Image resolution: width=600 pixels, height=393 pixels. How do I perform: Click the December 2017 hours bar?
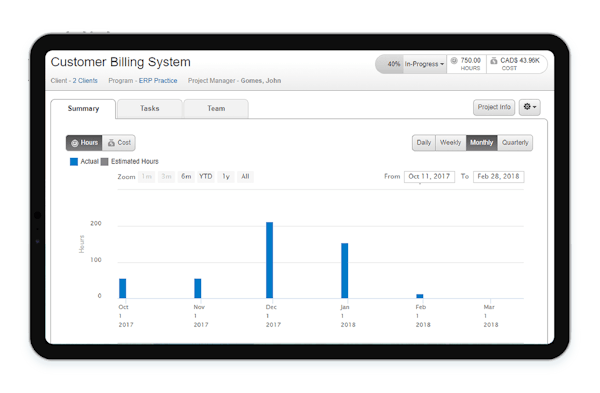[270, 260]
